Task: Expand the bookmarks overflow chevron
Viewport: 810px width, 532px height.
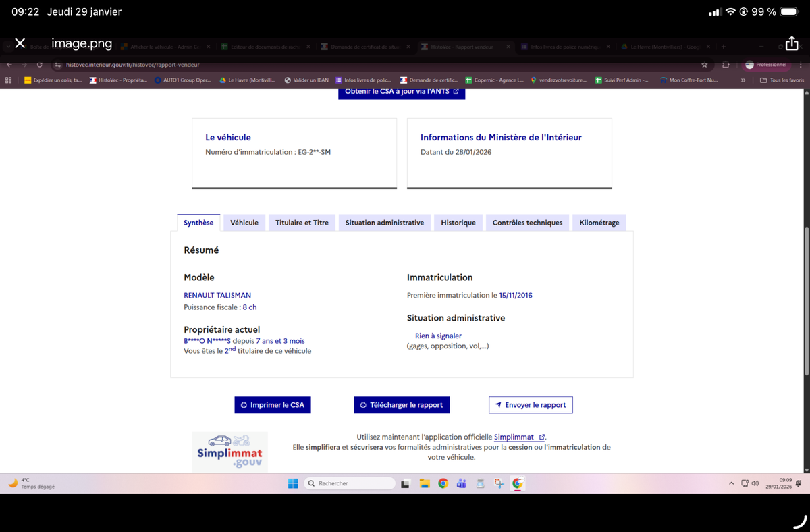Action: 743,80
